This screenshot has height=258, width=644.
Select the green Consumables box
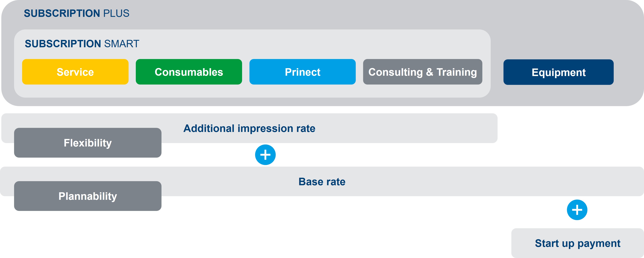click(189, 72)
